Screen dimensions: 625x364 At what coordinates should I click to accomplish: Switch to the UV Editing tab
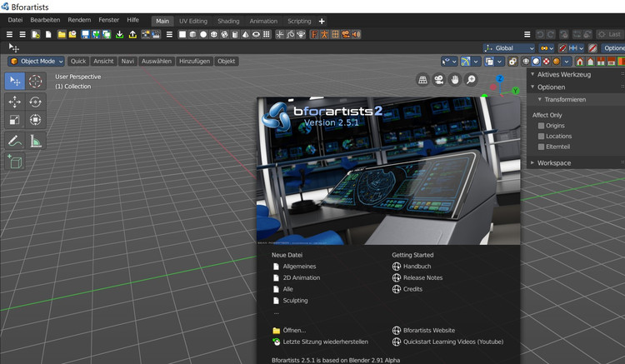[x=193, y=21]
